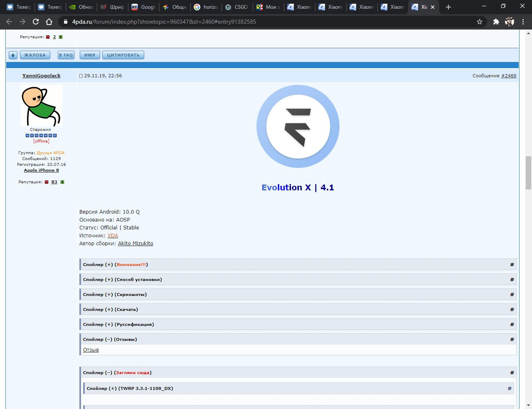Viewport: 532px width, 409px height.
Task: Open the YanniGogolack profile link
Action: (41, 76)
